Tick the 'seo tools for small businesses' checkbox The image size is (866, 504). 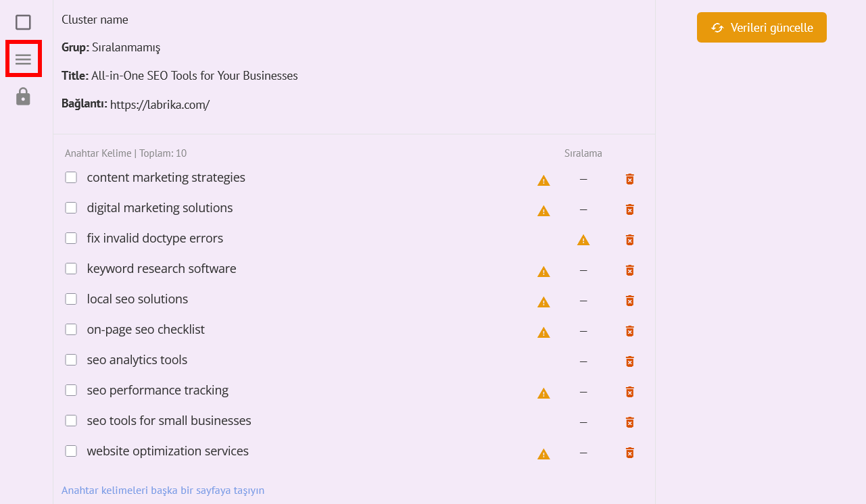coord(71,421)
